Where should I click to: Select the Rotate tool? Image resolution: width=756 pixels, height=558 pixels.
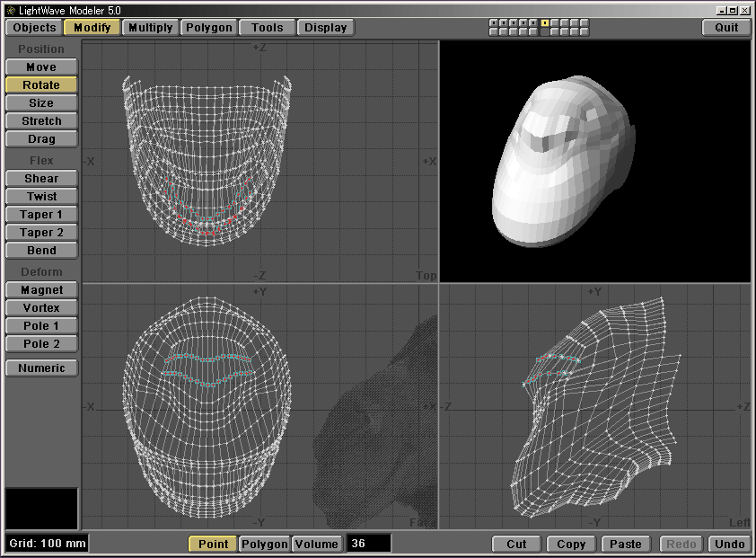tap(41, 85)
